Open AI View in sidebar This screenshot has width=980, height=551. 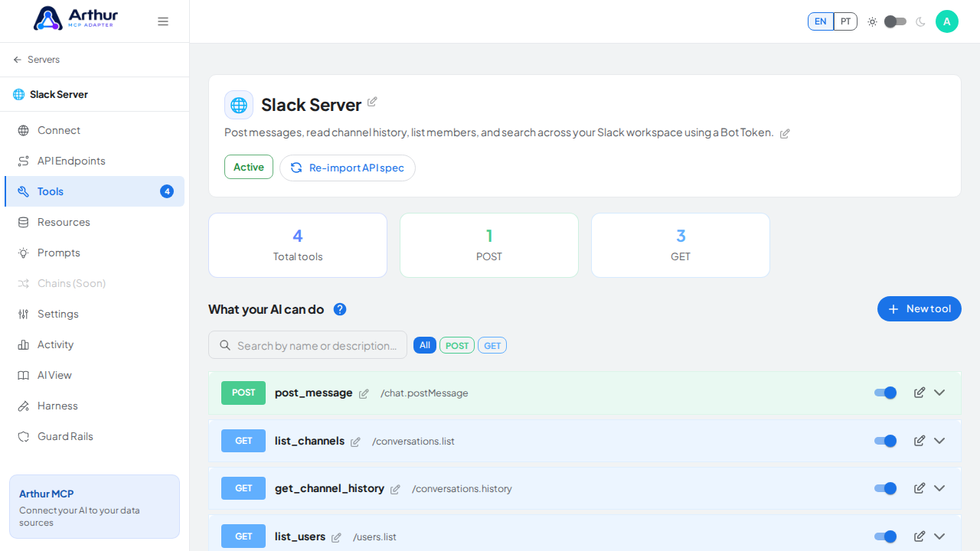tap(95, 375)
